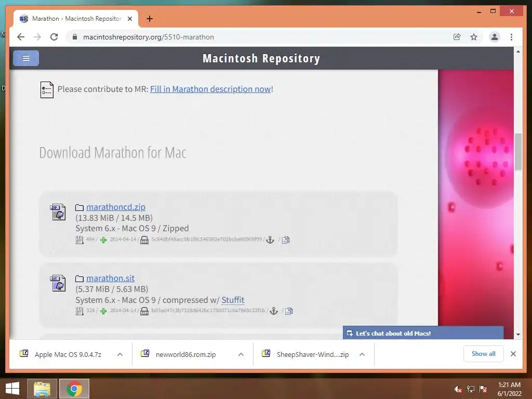Image resolution: width=532 pixels, height=399 pixels.
Task: Expand options for newworld86.rom.zip download
Action: pos(241,354)
